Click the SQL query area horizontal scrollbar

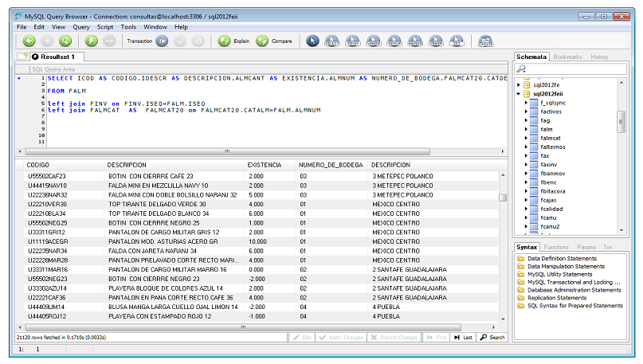tap(228, 151)
